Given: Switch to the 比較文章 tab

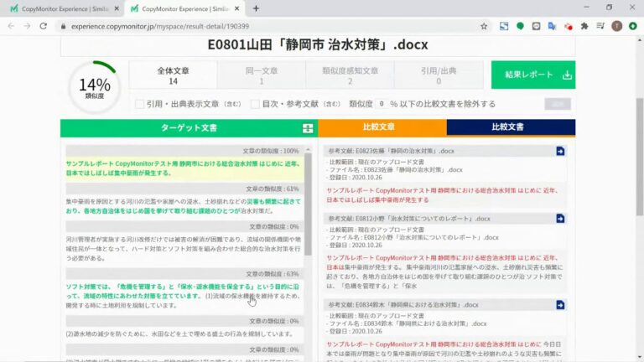Looking at the screenshot, I should pos(382,127).
